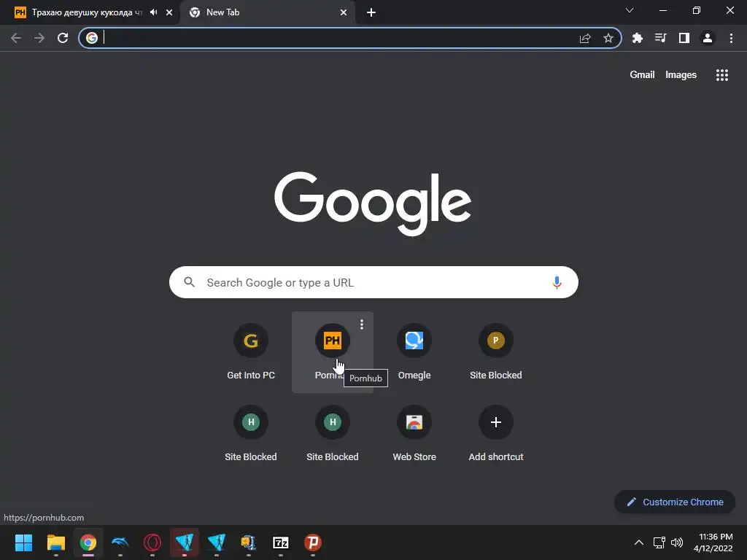Image resolution: width=747 pixels, height=560 pixels.
Task: Mute the audio icon on first tab
Action: [153, 12]
